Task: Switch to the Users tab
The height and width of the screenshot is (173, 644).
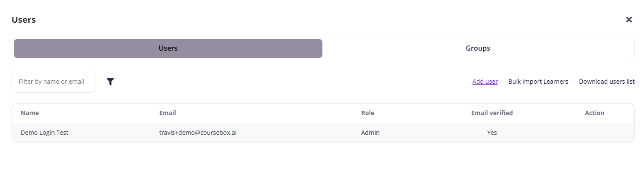Action: tap(168, 49)
